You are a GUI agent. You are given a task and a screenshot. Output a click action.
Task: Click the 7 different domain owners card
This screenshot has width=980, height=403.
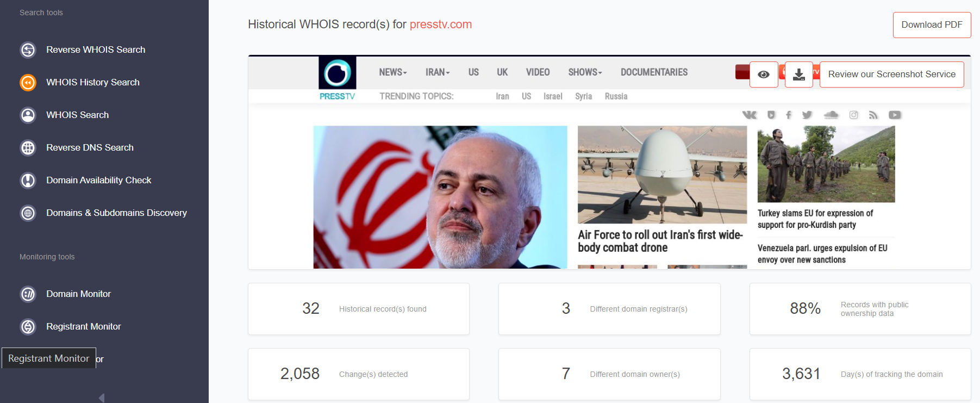point(609,374)
